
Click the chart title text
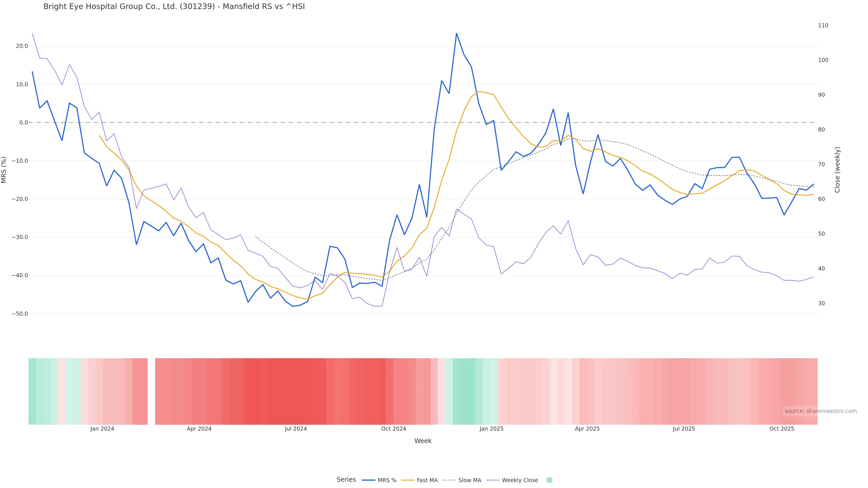coord(174,6)
